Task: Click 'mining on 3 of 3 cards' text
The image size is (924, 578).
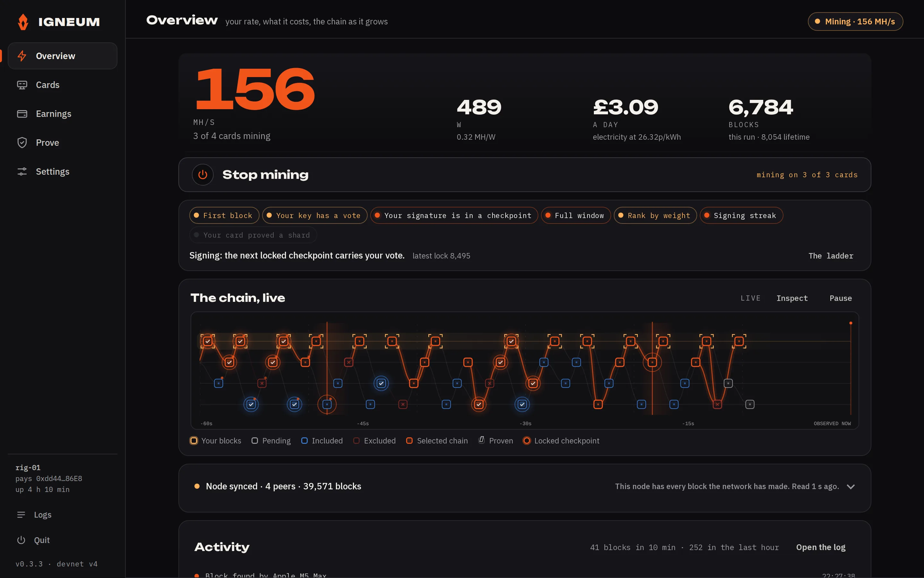Action: coord(807,175)
